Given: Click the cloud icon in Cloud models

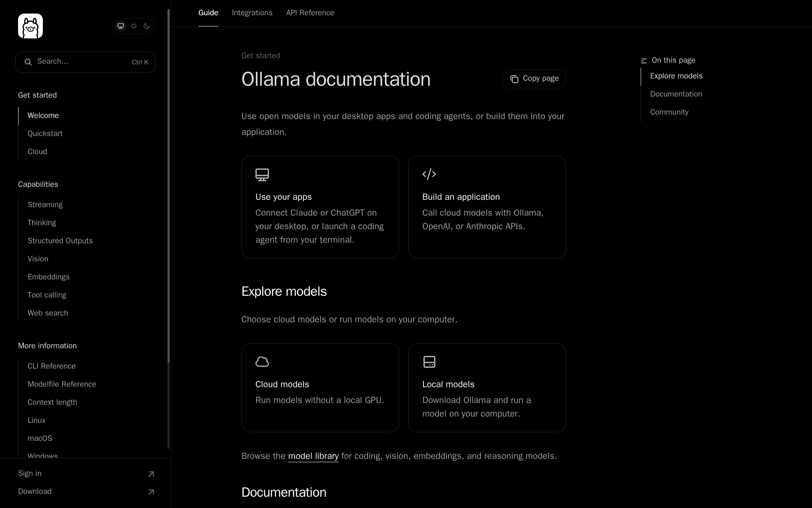Looking at the screenshot, I should coord(262,362).
